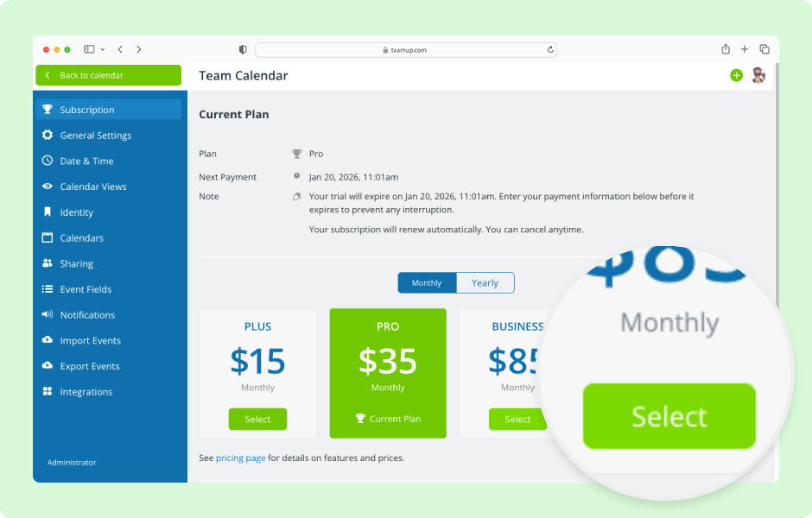Image resolution: width=812 pixels, height=518 pixels.
Task: Open a new Safari tab with plus icon
Action: [x=745, y=49]
